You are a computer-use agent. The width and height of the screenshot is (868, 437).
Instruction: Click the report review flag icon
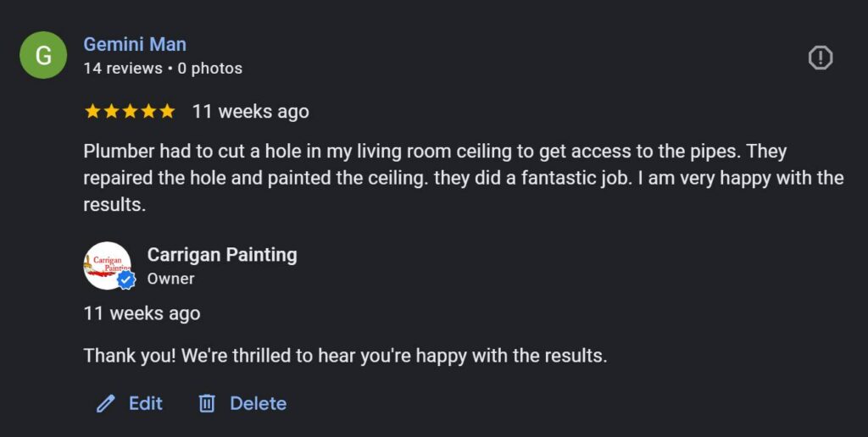(821, 58)
